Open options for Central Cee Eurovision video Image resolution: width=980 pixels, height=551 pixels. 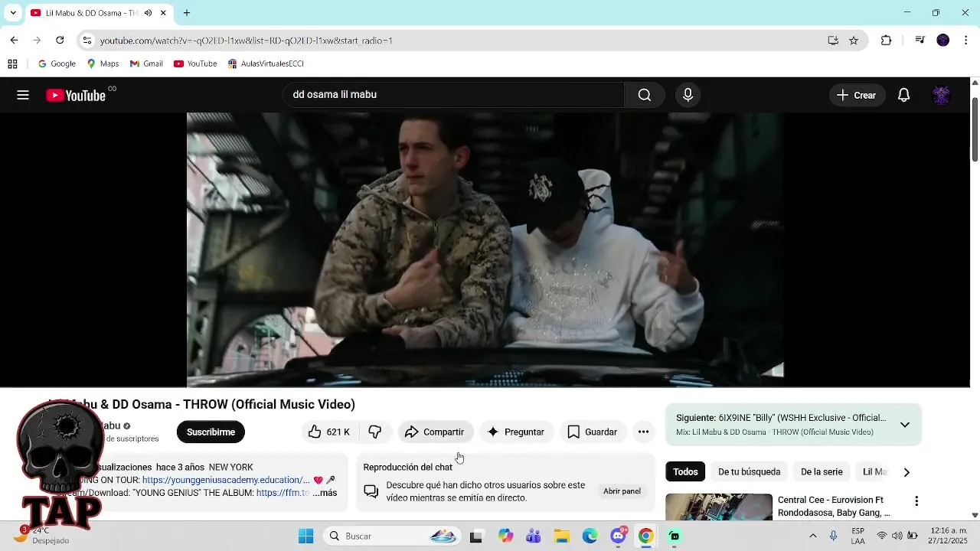pos(916,501)
